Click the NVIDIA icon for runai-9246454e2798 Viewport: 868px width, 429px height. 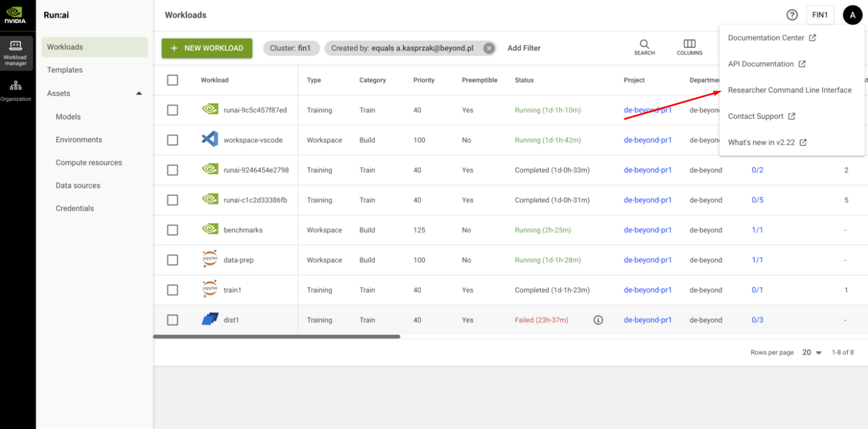click(x=210, y=169)
